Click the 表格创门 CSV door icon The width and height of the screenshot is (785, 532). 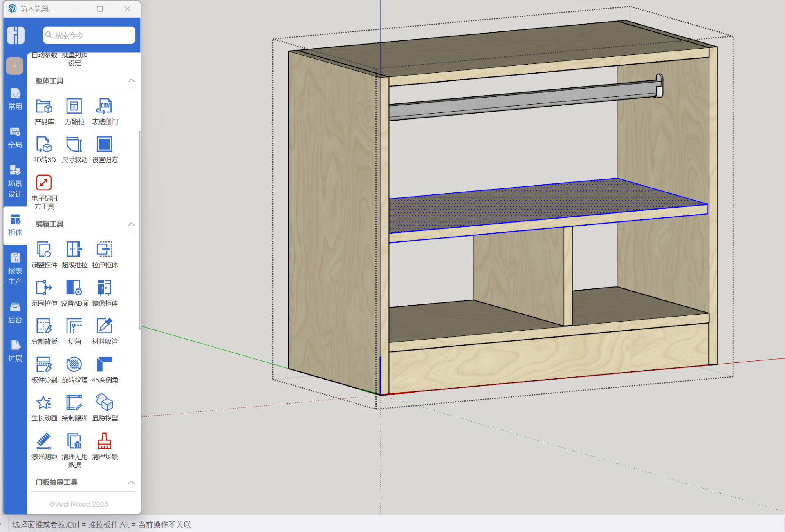(x=105, y=107)
